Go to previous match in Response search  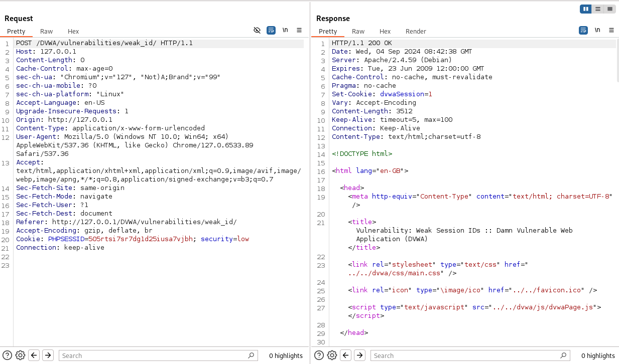[x=346, y=355]
